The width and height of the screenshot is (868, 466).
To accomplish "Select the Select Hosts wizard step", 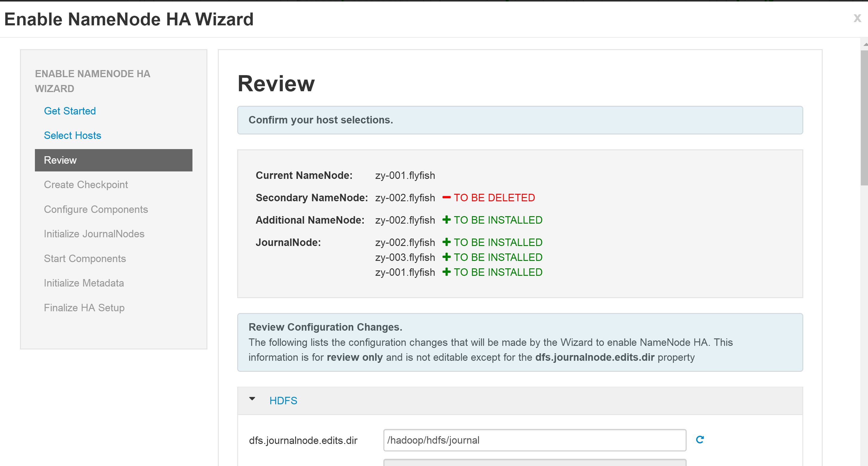I will coord(72,135).
